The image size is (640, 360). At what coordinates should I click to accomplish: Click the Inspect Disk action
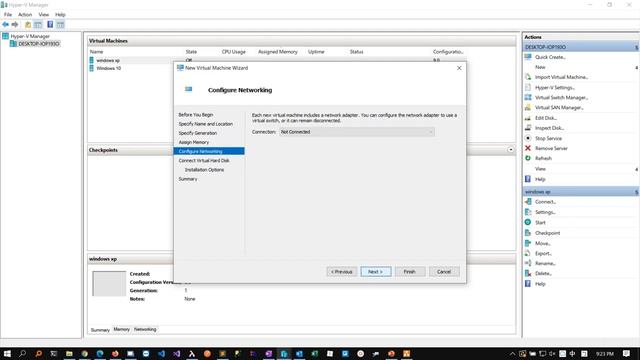click(x=549, y=128)
